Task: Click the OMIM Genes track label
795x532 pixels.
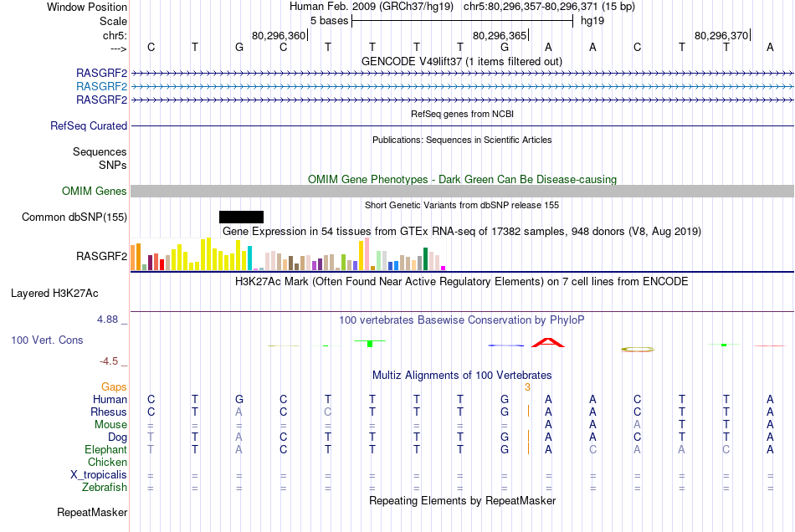Action: (95, 191)
